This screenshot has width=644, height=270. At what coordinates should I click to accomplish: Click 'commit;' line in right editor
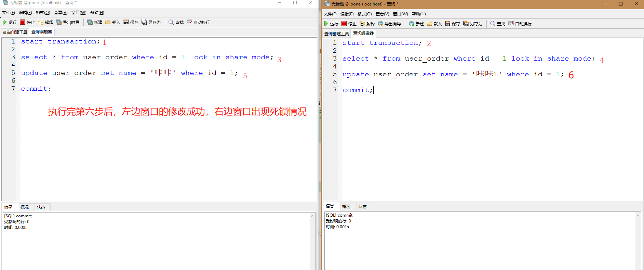pos(358,90)
